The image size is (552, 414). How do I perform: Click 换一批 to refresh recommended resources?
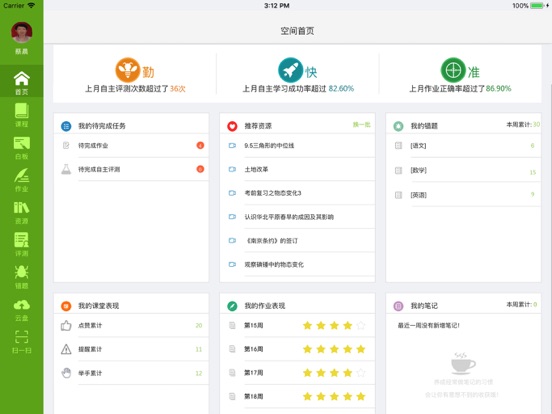[362, 125]
